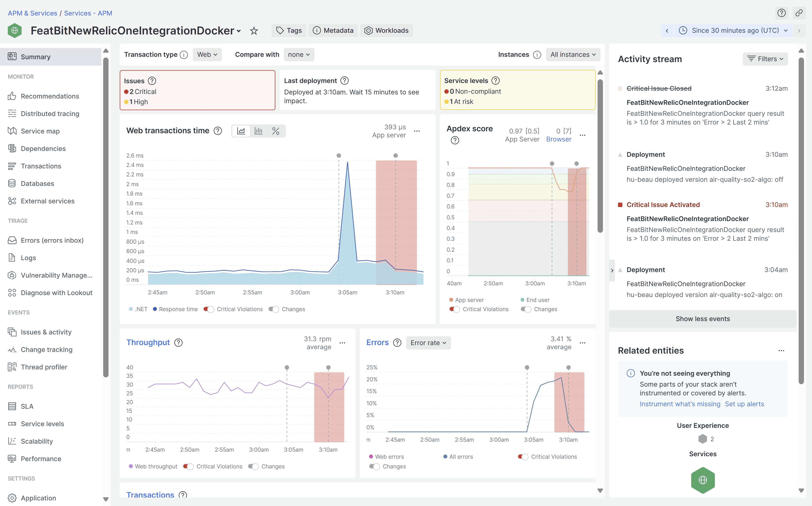Viewport: 812px width, 506px height.
Task: Open the Thread profiler section
Action: [43, 367]
